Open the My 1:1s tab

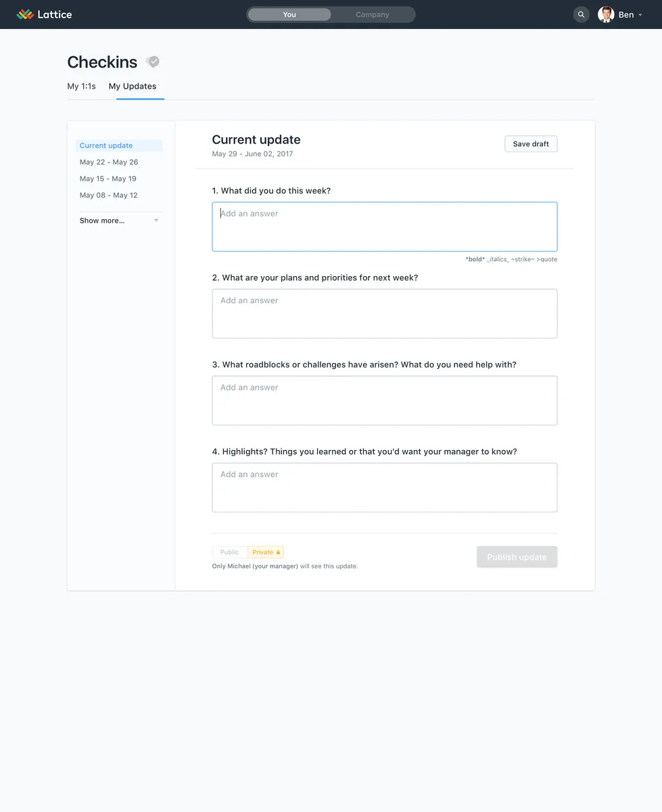coord(81,86)
